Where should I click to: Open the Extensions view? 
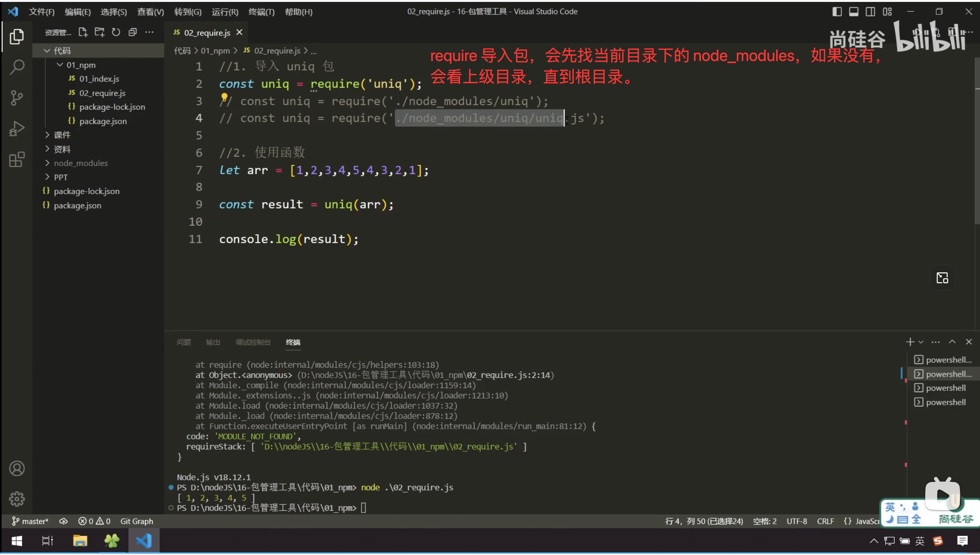pyautogui.click(x=17, y=159)
